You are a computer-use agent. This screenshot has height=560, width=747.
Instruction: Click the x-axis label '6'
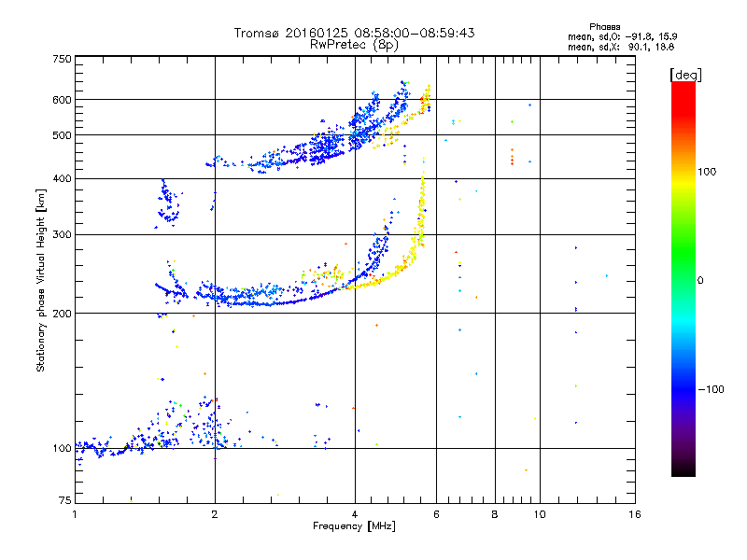click(436, 515)
